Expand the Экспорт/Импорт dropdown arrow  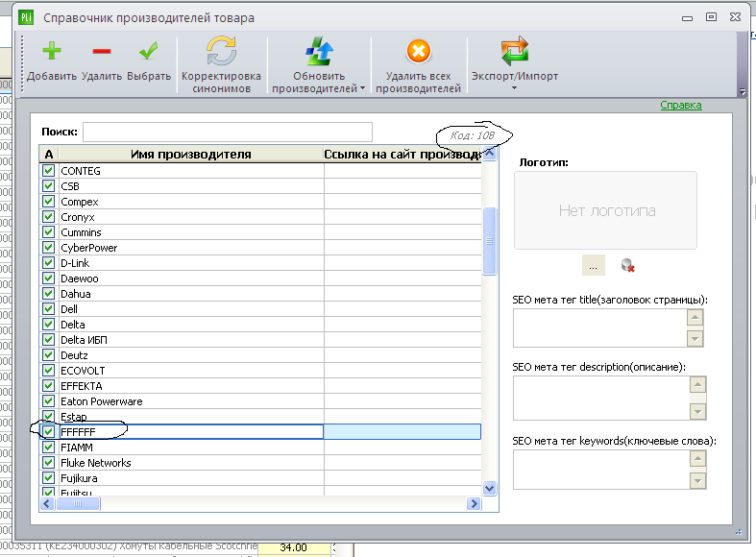pos(514,87)
